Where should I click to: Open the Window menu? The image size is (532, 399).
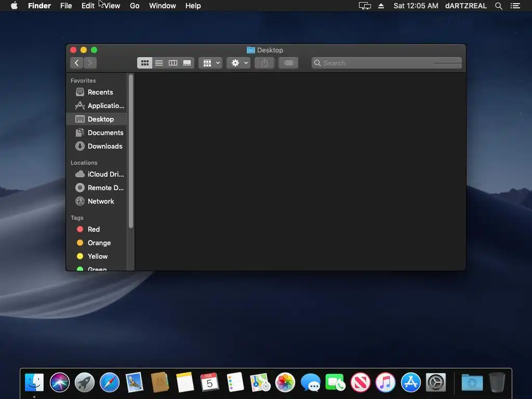coord(162,6)
